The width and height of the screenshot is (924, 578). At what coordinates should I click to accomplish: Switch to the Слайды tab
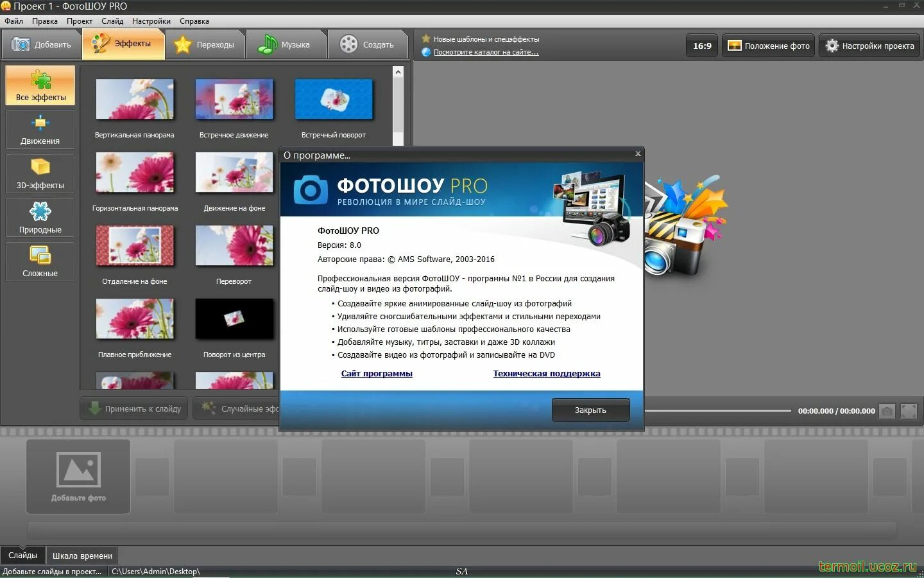(x=23, y=556)
